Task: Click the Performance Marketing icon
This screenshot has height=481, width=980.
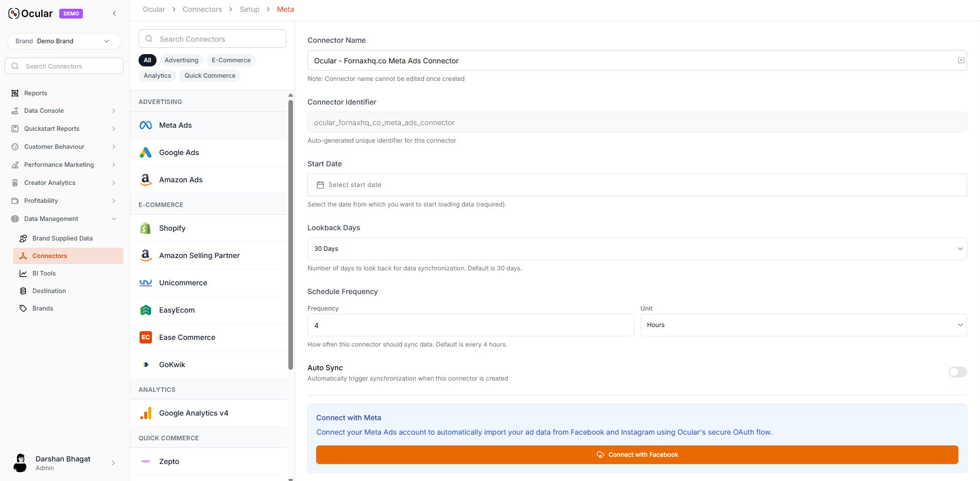Action: 15,165
